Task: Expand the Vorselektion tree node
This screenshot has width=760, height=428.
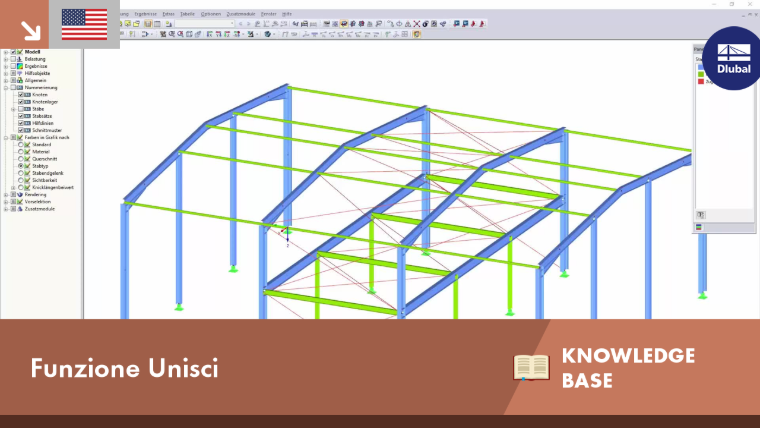Action: coord(6,202)
